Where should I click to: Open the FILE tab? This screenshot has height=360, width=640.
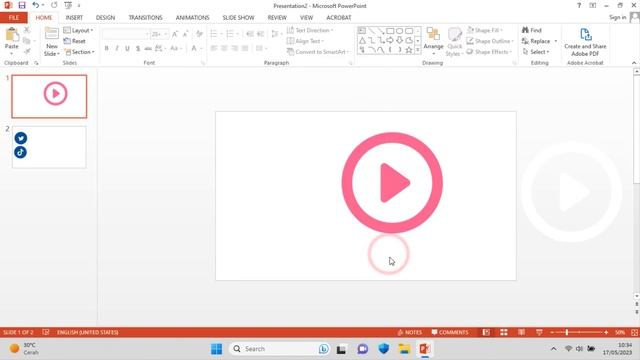(13, 18)
